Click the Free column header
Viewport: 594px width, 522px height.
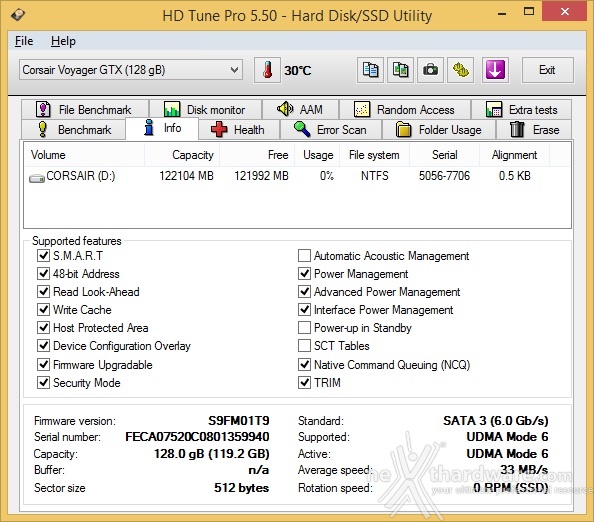pyautogui.click(x=256, y=155)
